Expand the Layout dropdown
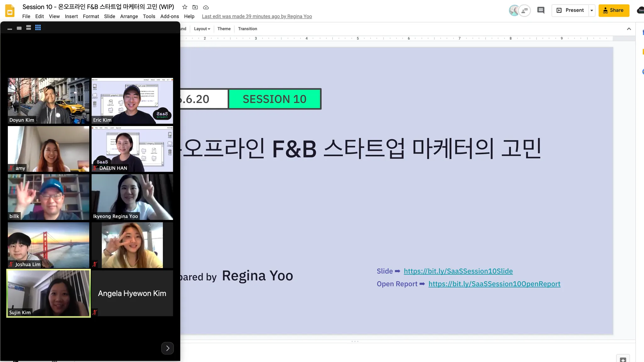Screen dimensions: 644x362 [202, 29]
